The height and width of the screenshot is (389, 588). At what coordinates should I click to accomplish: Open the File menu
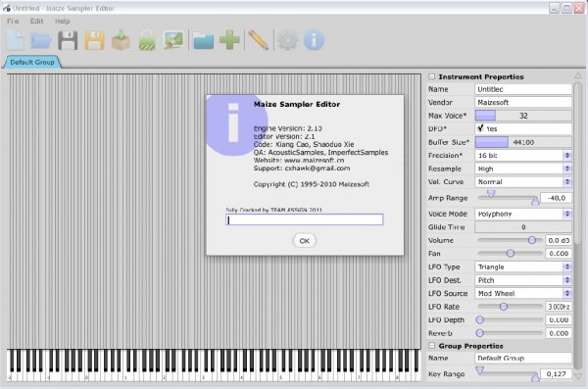[x=13, y=22]
